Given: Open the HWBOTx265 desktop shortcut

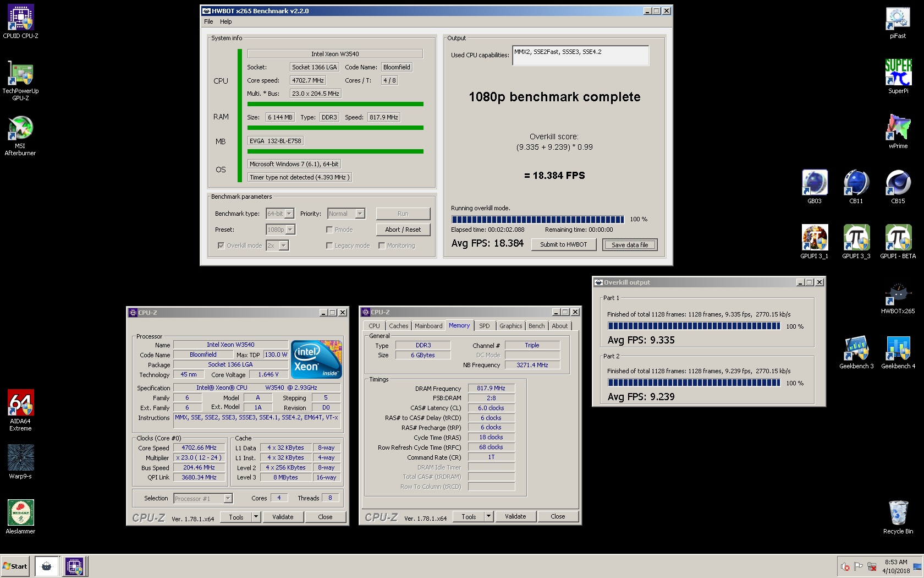Looking at the screenshot, I should click(898, 297).
